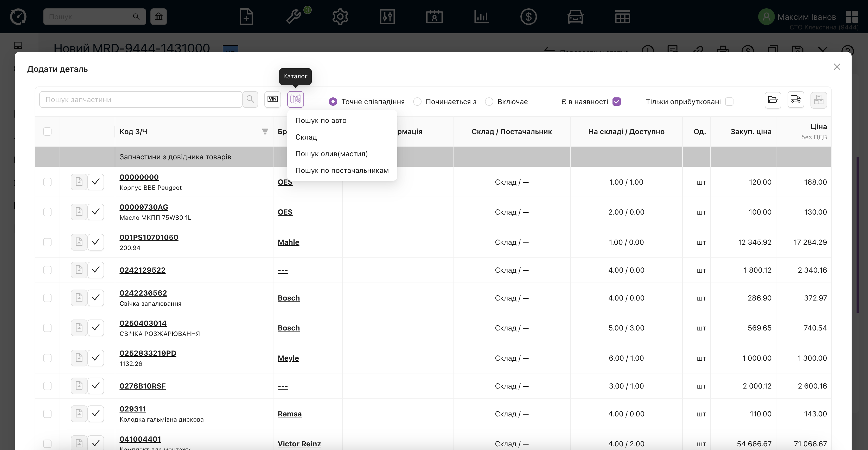Click the filter icon in Код З/Ч column
The height and width of the screenshot is (450, 868).
pos(265,132)
